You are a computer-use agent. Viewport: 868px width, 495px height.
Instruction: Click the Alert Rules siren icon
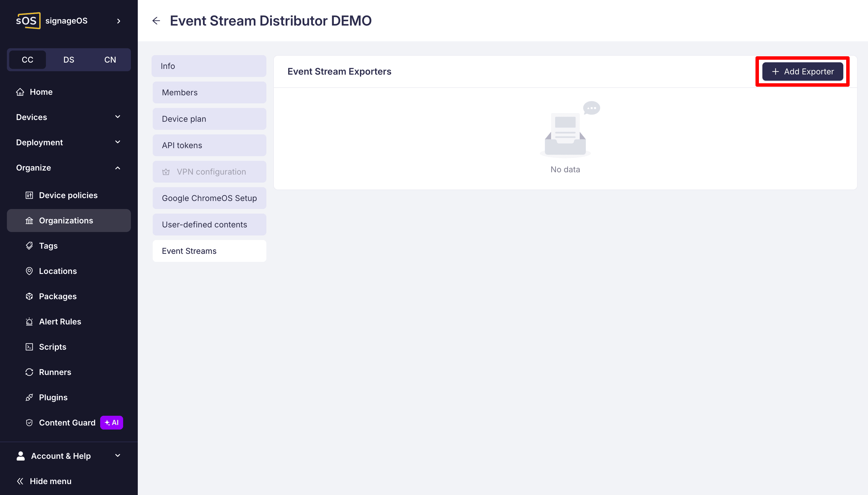tap(29, 322)
